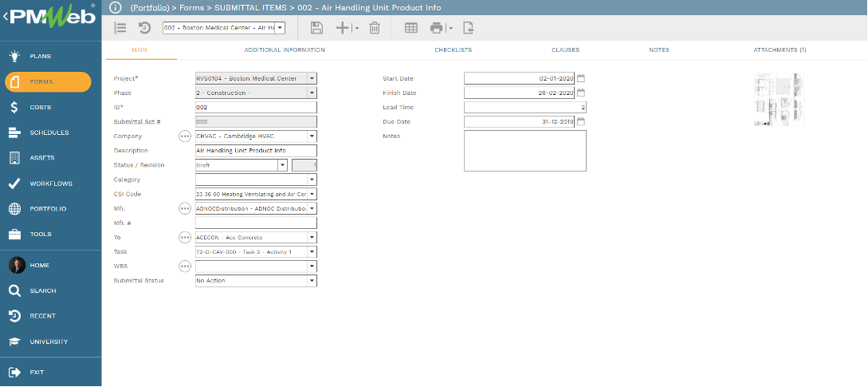Save the record with the floppy icon
Viewport: 868px width, 387px height.
point(316,28)
